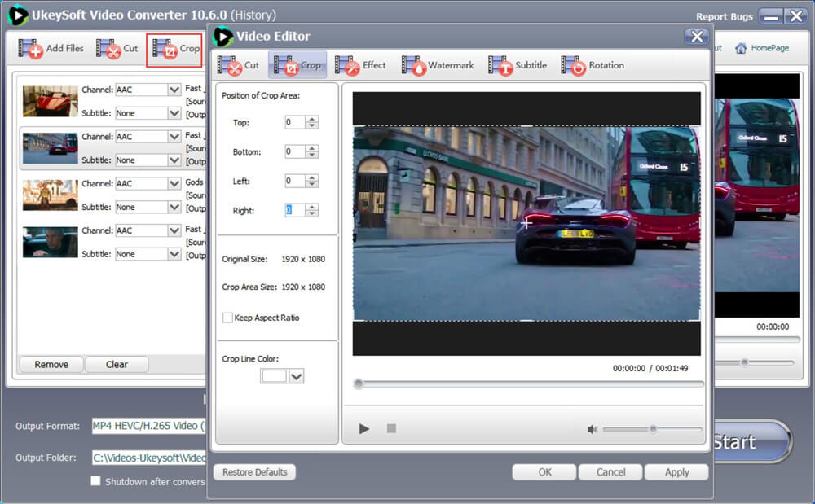Open the HomePage link icon
This screenshot has height=504, width=815.
click(741, 48)
